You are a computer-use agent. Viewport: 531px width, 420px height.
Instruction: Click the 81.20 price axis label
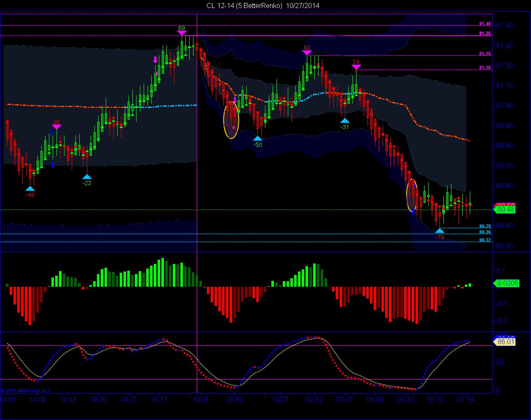(504, 65)
